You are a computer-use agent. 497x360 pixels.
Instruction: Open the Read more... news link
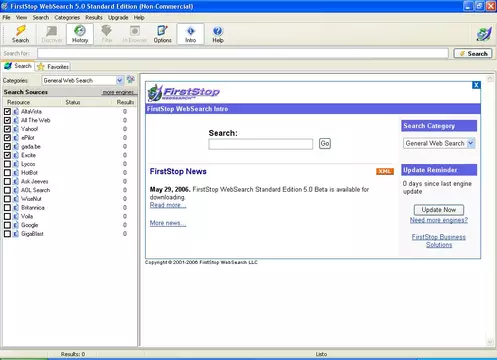168,205
